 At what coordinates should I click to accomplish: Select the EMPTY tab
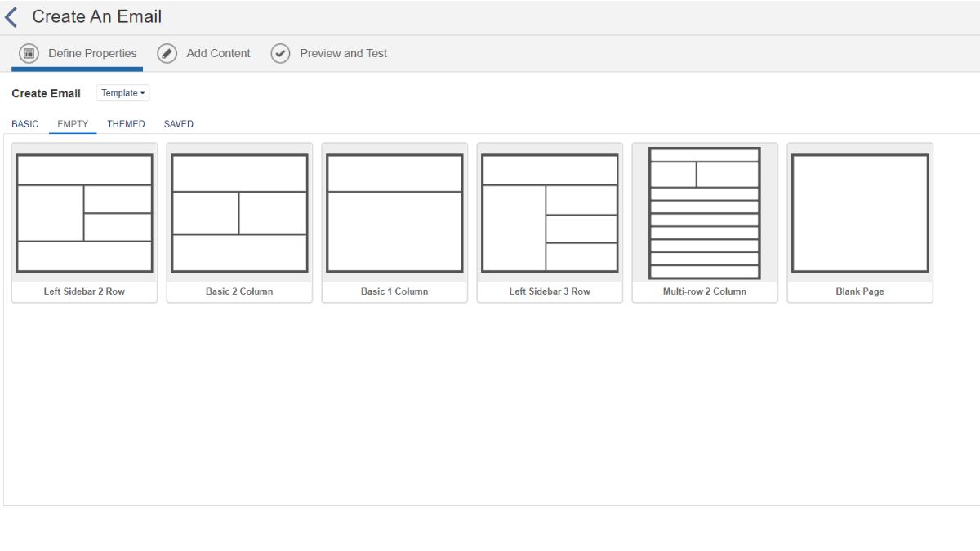coord(73,124)
